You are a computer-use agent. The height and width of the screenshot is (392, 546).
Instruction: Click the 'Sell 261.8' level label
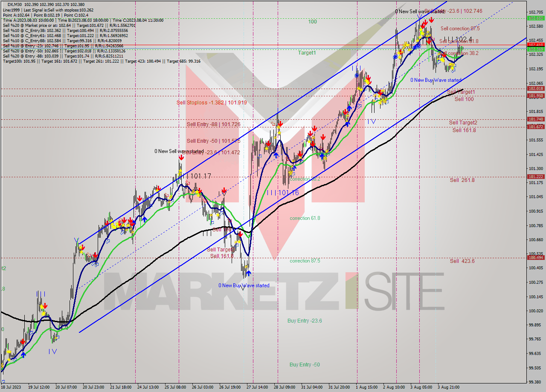click(x=462, y=180)
